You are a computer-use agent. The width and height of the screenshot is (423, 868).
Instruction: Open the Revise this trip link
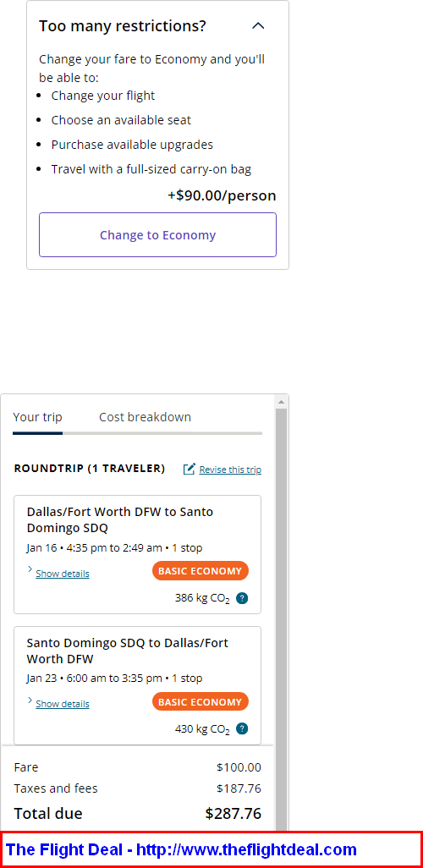(x=230, y=470)
